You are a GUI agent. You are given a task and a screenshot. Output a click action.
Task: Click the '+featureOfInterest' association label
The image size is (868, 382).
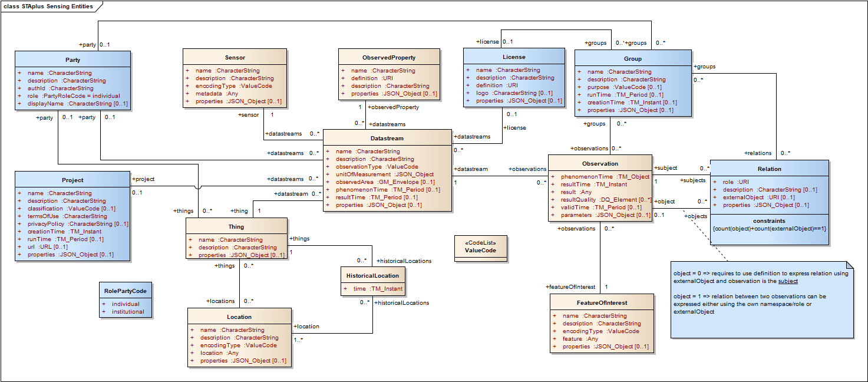coord(570,287)
